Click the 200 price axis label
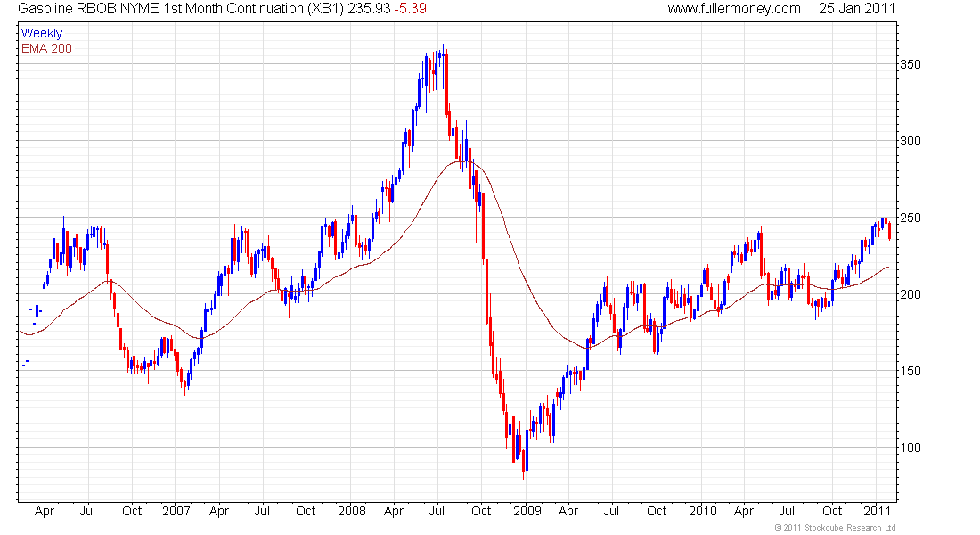 pyautogui.click(x=910, y=294)
